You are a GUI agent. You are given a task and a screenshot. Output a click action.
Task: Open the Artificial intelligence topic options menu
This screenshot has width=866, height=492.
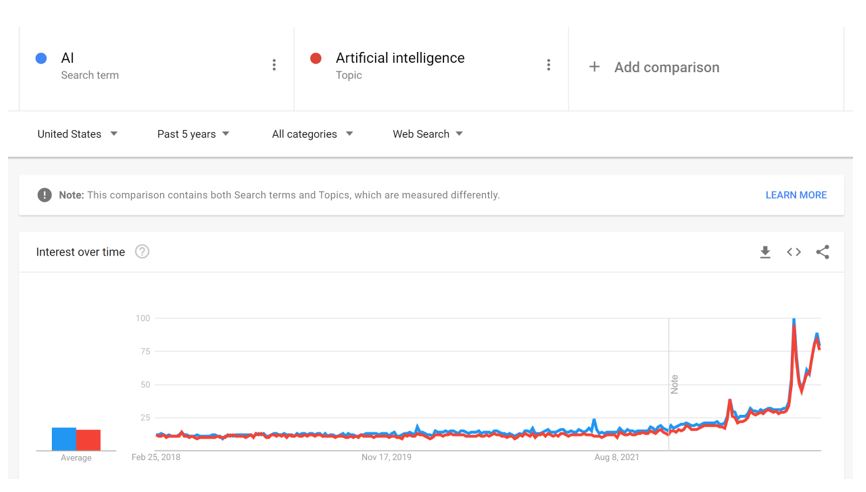pos(548,65)
